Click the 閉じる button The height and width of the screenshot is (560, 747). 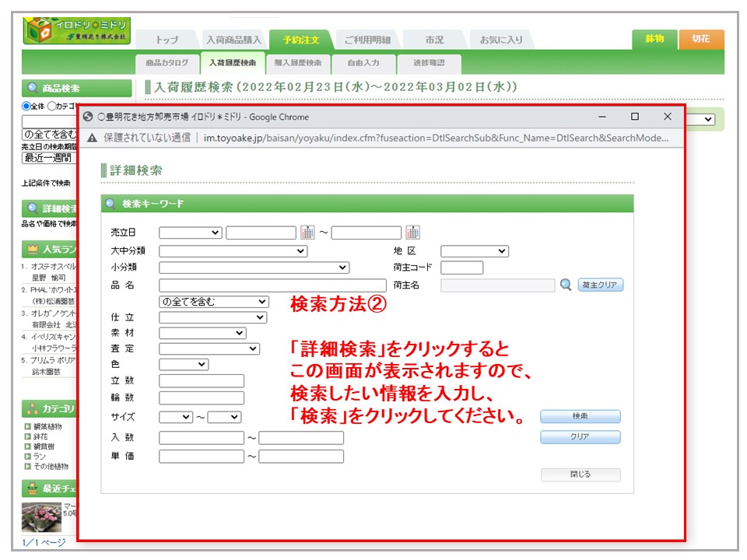pyautogui.click(x=580, y=474)
